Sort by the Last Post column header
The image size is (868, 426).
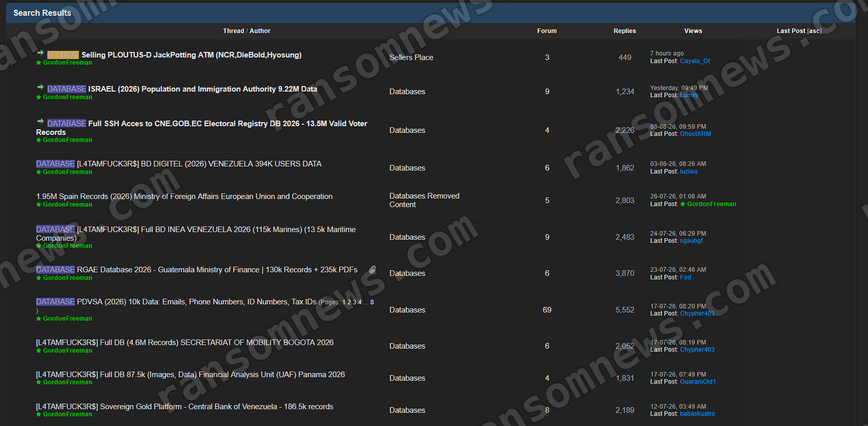tap(791, 31)
